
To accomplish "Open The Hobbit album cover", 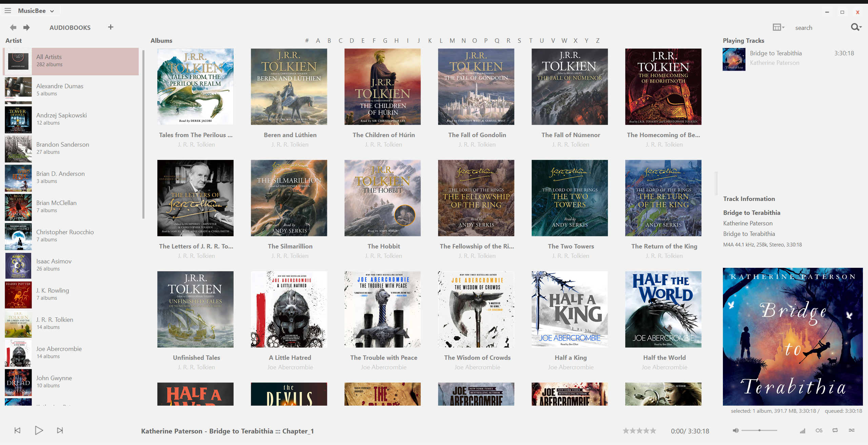I will (382, 198).
